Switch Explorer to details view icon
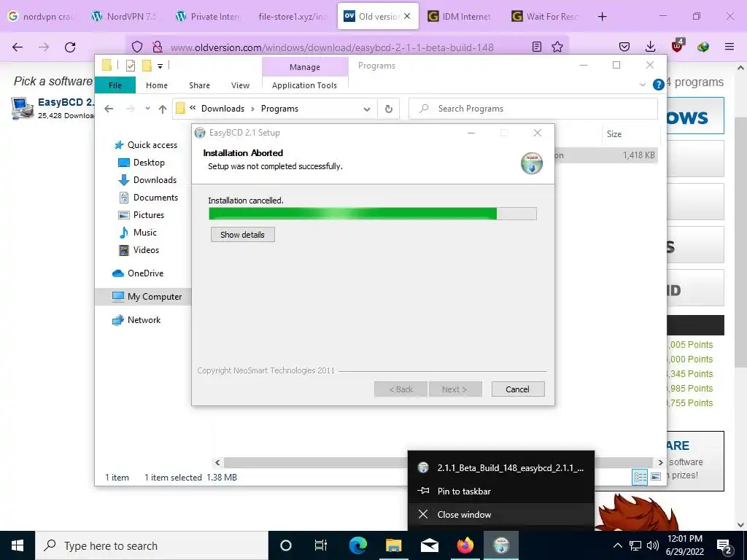Screen dimensions: 747x560 pyautogui.click(x=639, y=477)
